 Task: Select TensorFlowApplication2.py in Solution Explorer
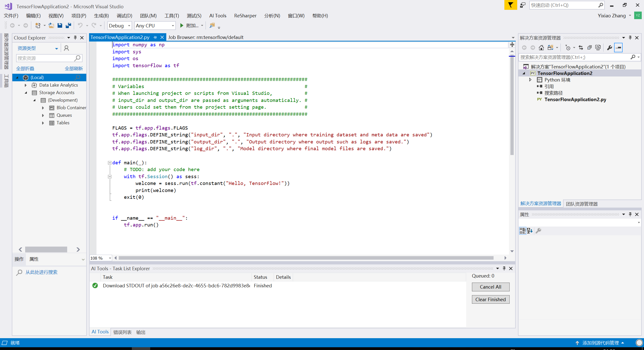(x=575, y=99)
